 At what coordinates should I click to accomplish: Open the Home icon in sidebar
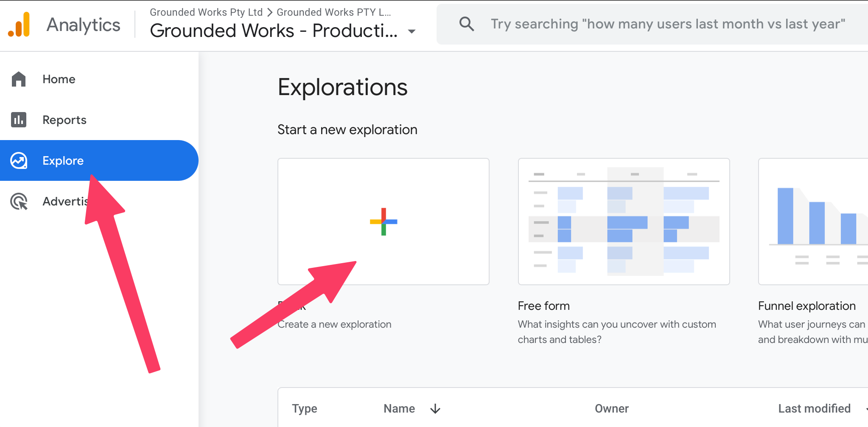19,79
